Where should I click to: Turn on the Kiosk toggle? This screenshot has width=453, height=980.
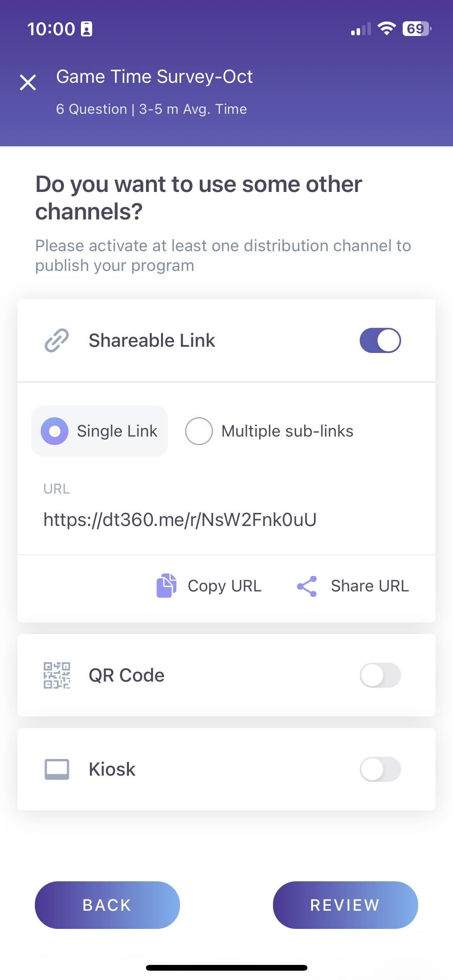(x=380, y=769)
